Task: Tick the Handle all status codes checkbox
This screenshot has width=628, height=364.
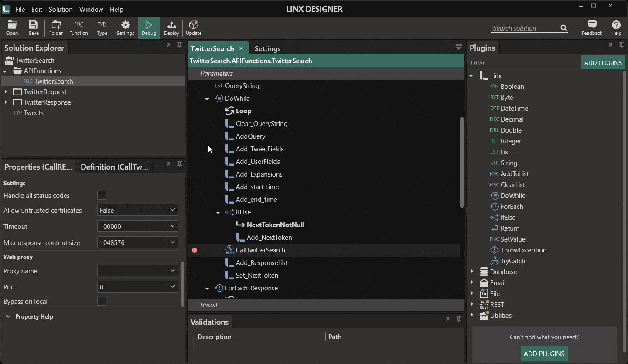Action: [x=102, y=196]
